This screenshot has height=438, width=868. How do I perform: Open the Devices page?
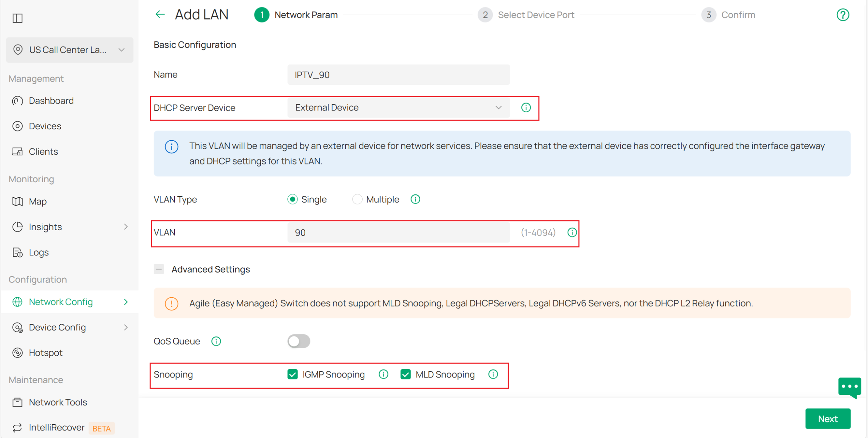[x=45, y=126]
